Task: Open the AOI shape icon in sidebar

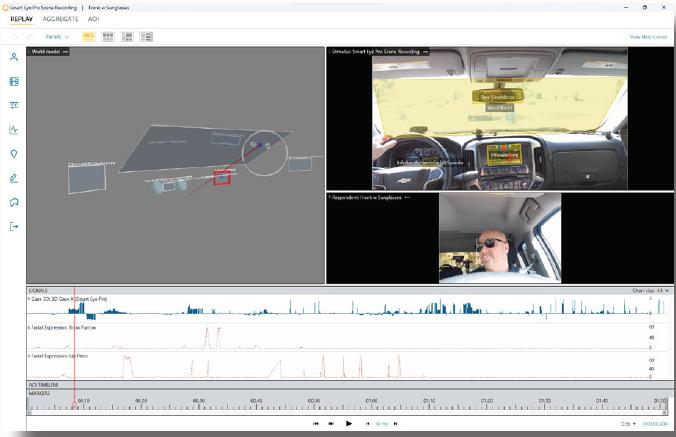Action: pyautogui.click(x=14, y=202)
